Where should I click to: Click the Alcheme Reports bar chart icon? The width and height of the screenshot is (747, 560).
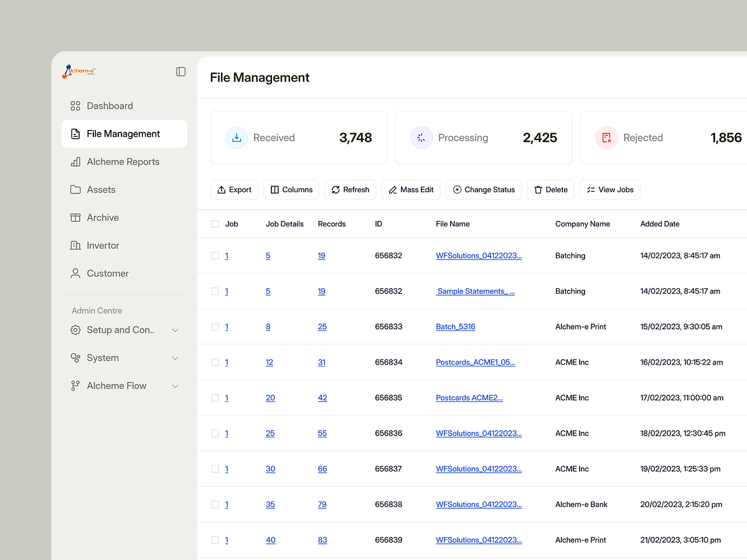coord(75,162)
